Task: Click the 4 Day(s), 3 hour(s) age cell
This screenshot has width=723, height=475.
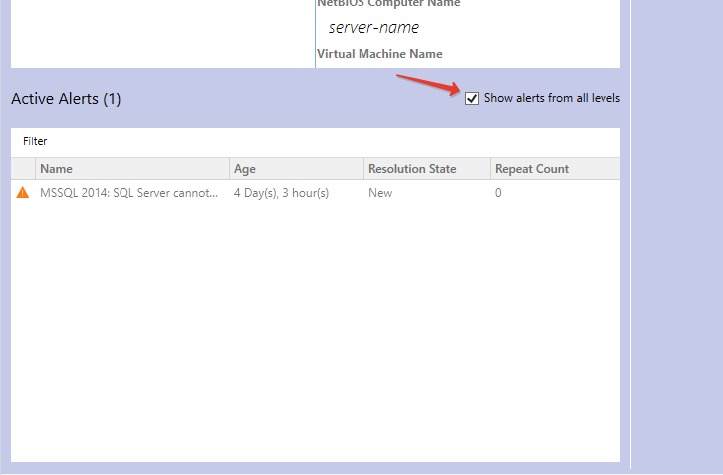Action: 281,193
